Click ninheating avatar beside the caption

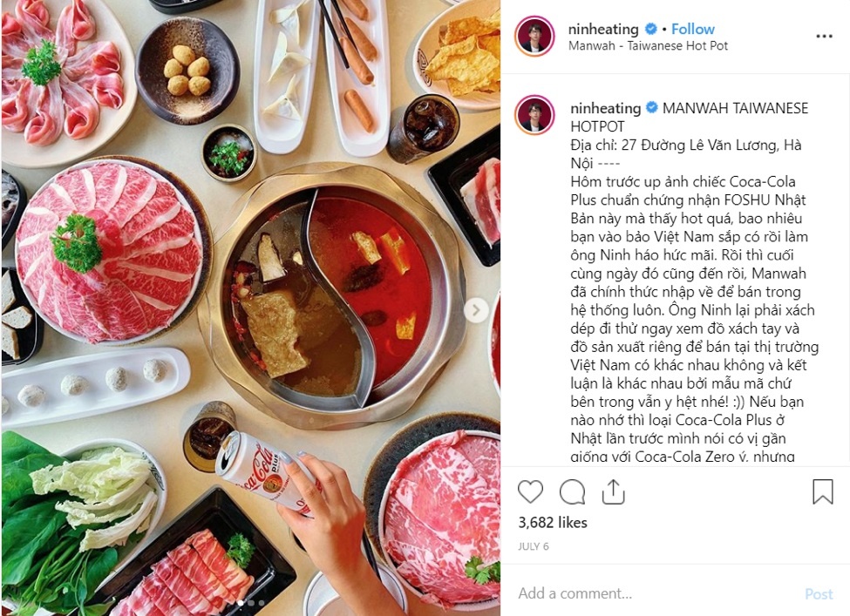(x=534, y=115)
